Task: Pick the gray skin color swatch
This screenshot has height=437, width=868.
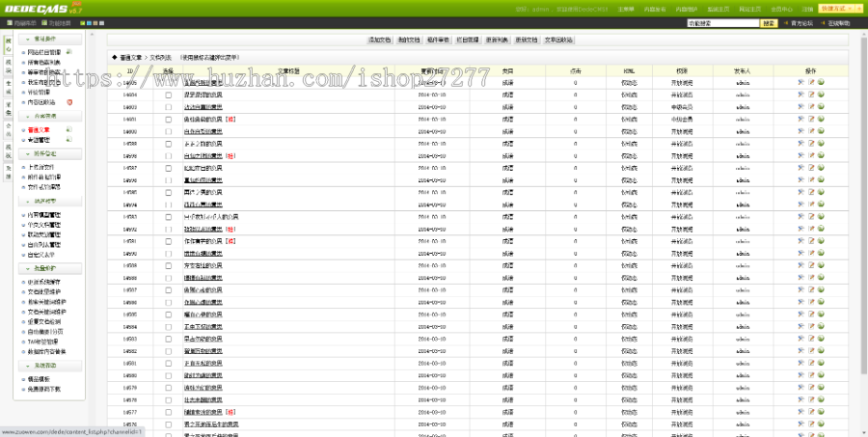Action: (102, 23)
